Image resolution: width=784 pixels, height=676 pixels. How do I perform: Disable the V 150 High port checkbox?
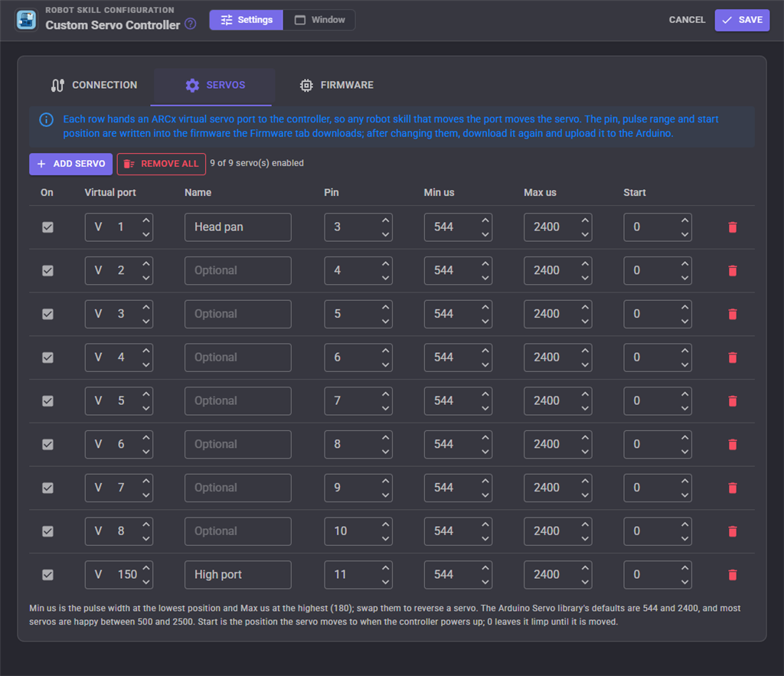click(x=47, y=576)
